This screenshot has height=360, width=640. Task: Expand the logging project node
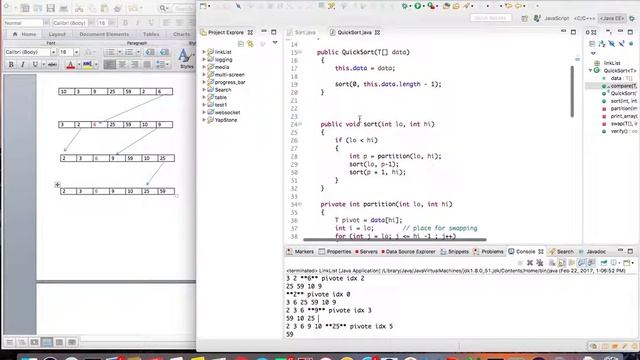(204, 60)
